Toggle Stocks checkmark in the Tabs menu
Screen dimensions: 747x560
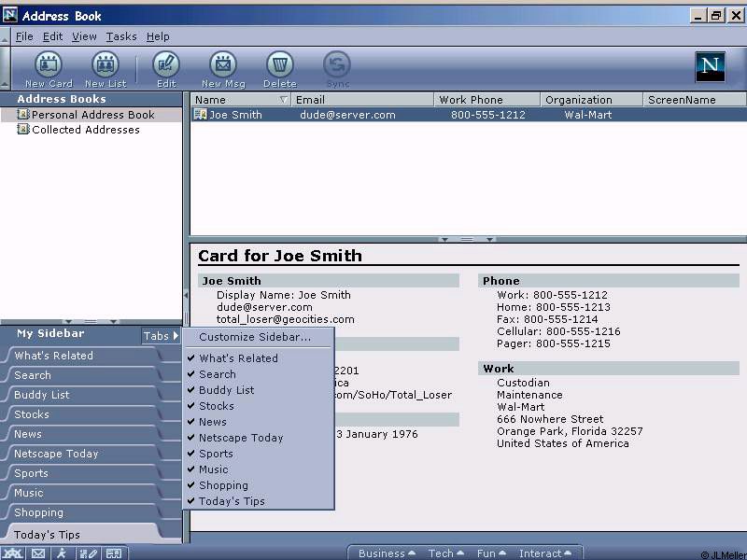(191, 406)
